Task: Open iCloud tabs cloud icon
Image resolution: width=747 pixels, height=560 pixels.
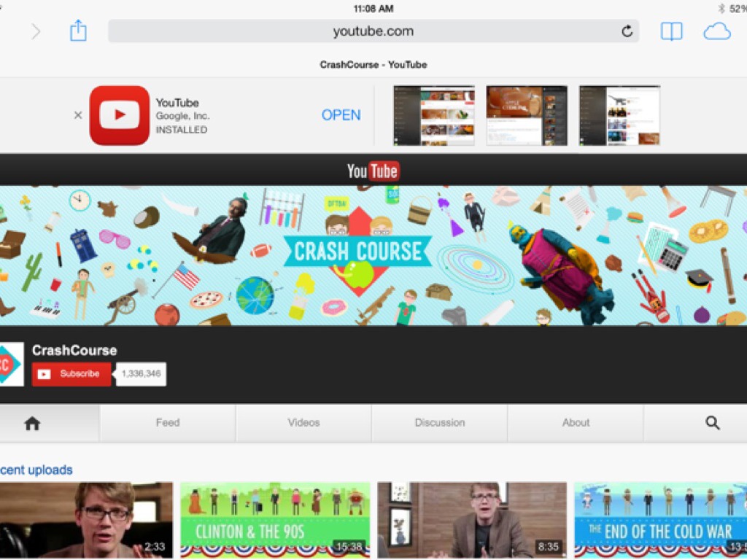Action: [716, 31]
